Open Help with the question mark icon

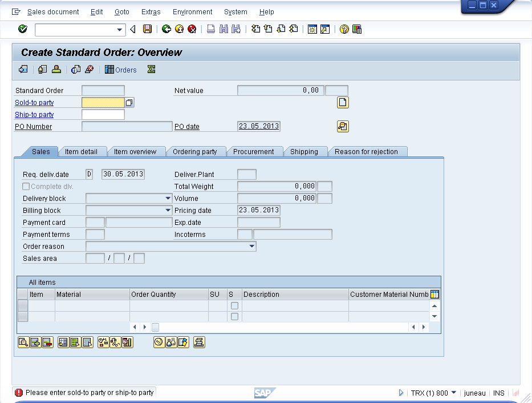(x=344, y=29)
